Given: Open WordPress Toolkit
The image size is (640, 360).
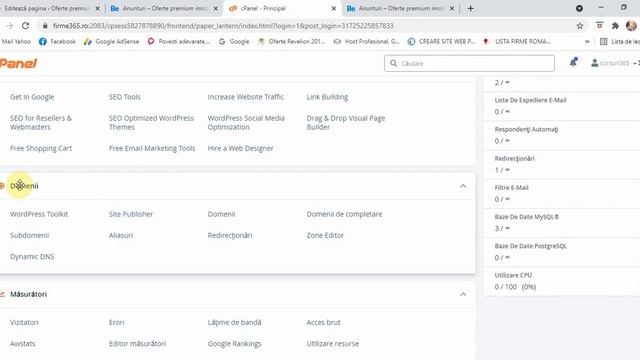Looking at the screenshot, I should [39, 214].
